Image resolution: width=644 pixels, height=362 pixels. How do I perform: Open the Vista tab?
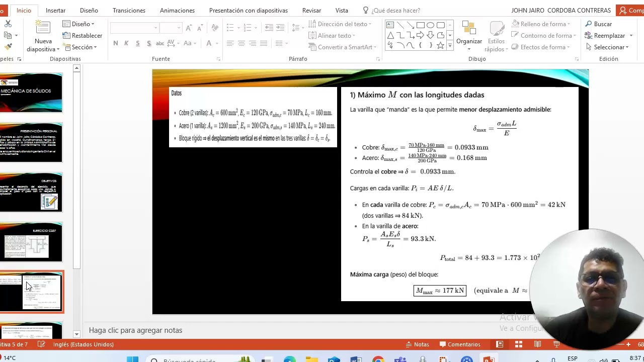342,10
